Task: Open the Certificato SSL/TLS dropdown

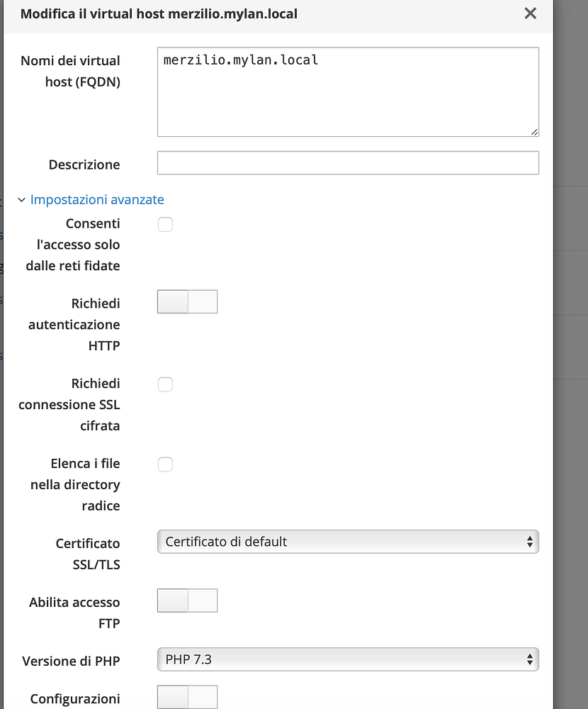Action: pos(348,542)
